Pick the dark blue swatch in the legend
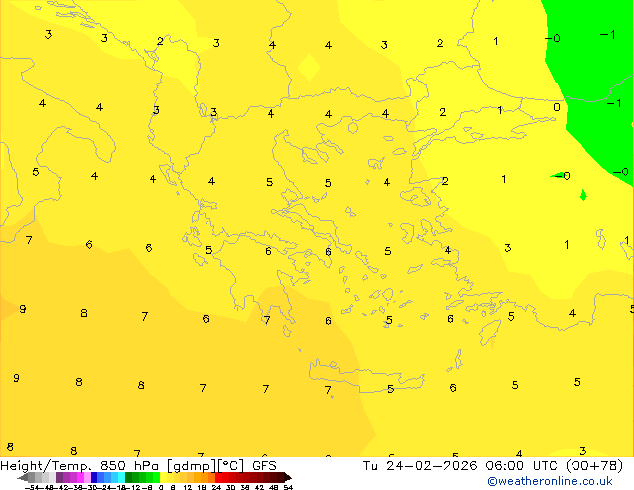The image size is (634, 490). pyautogui.click(x=94, y=477)
